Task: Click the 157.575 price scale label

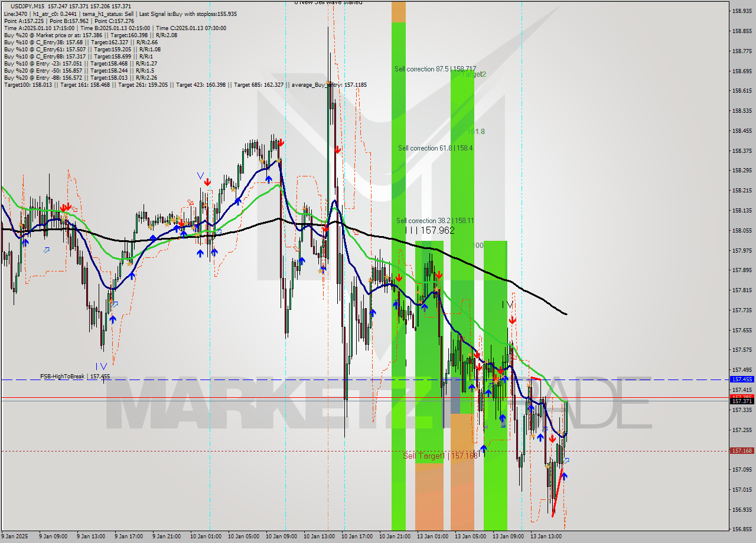Action: click(x=742, y=349)
